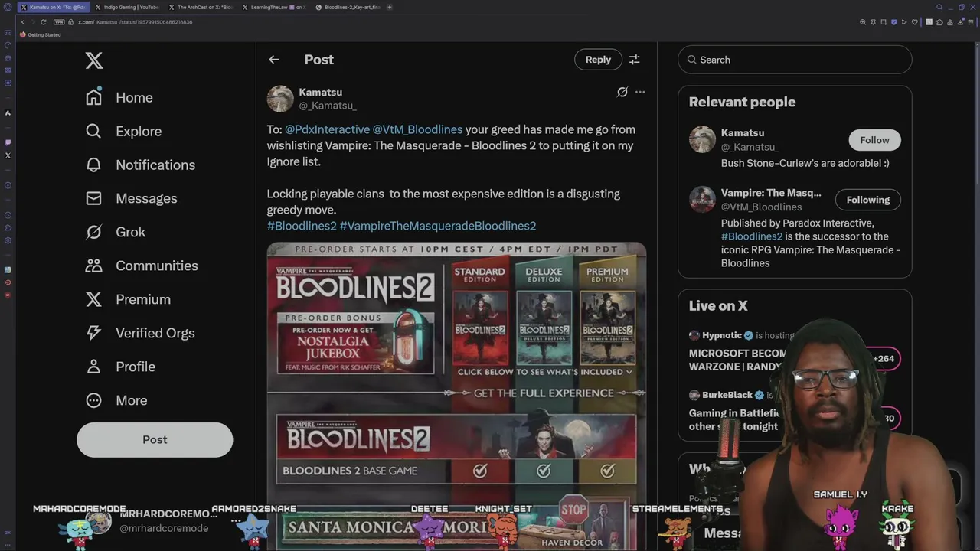
Task: Open a new browser tab
Action: click(390, 7)
